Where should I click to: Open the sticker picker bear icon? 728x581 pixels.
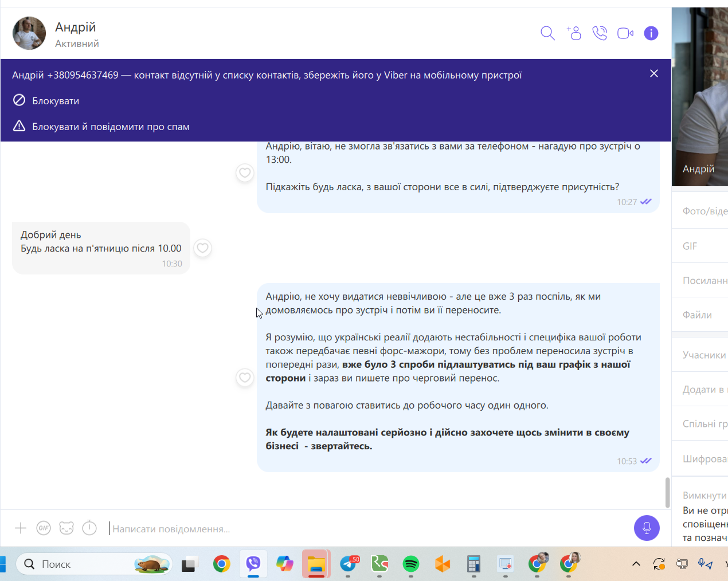[66, 528]
